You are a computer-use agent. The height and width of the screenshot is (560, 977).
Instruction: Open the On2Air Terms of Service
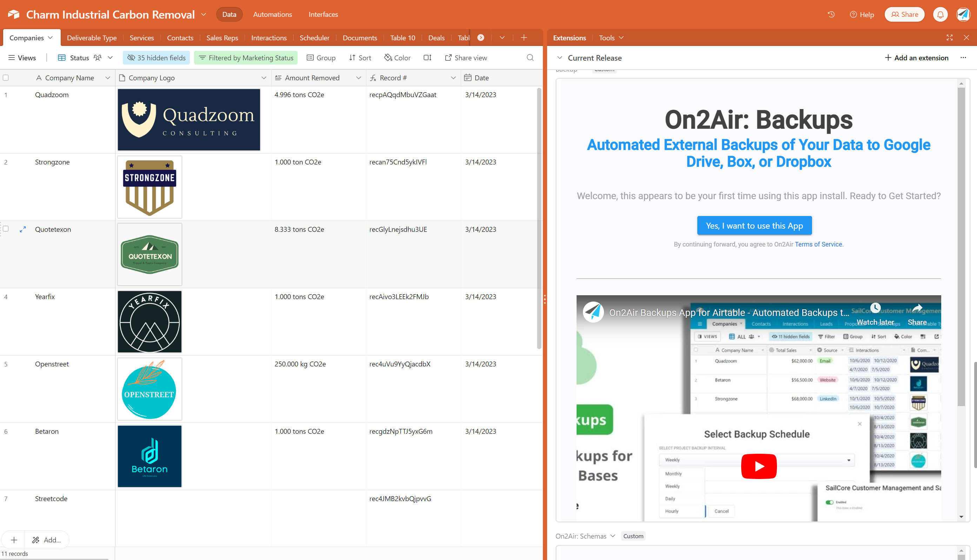coord(818,244)
